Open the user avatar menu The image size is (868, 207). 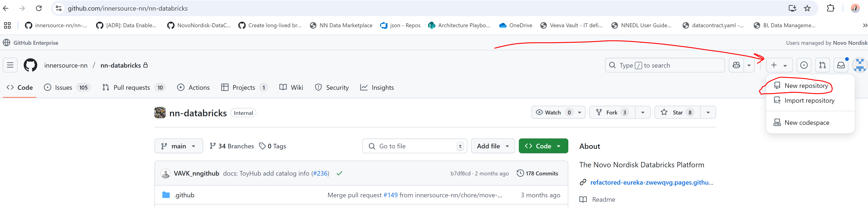pos(860,65)
